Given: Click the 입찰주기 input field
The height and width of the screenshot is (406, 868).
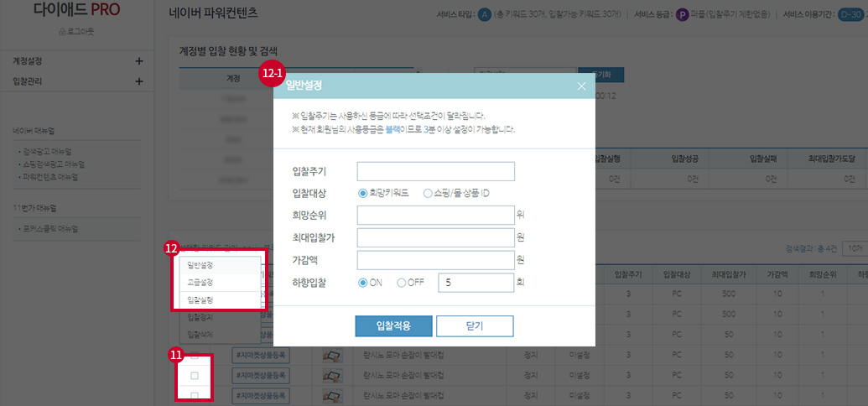Looking at the screenshot, I should point(435,172).
